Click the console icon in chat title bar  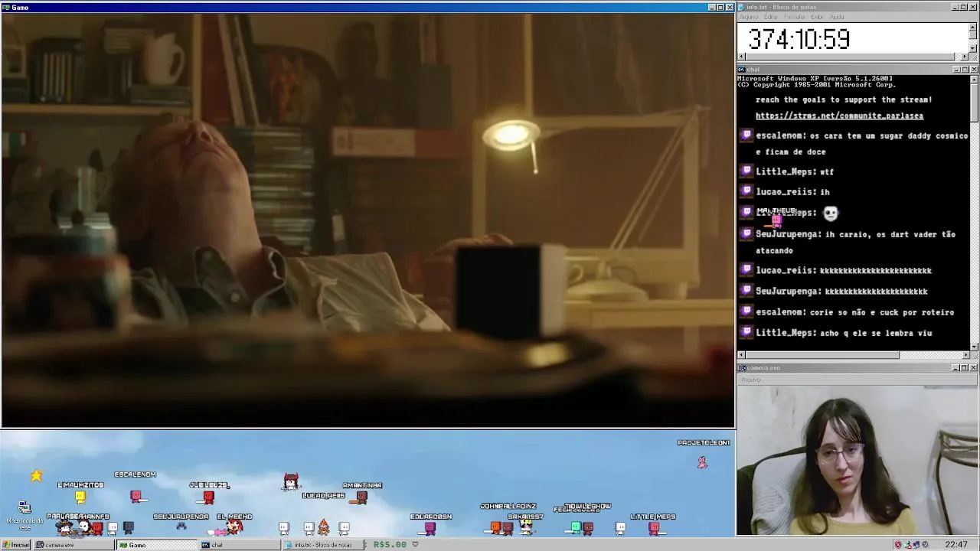click(x=742, y=69)
